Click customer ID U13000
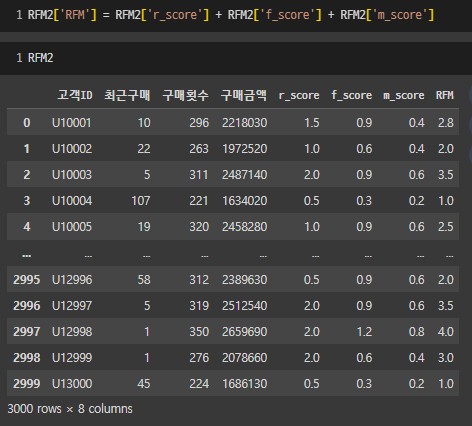Image resolution: width=472 pixels, height=426 pixels. click(72, 384)
